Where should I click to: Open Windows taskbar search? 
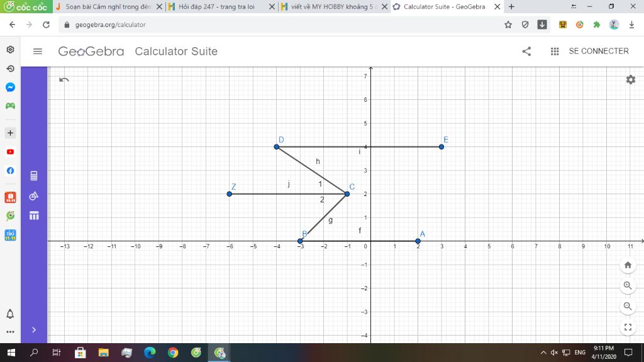34,353
